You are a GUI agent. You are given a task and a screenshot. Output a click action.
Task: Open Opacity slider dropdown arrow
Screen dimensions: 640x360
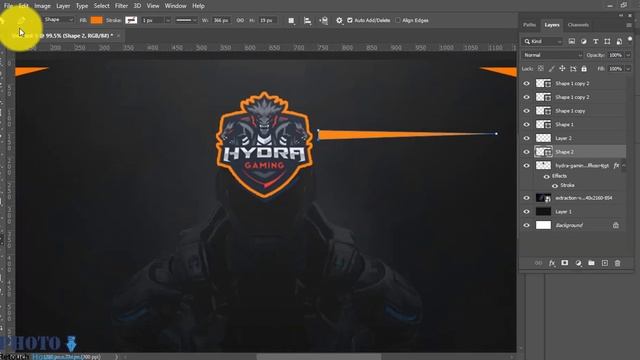[628, 55]
